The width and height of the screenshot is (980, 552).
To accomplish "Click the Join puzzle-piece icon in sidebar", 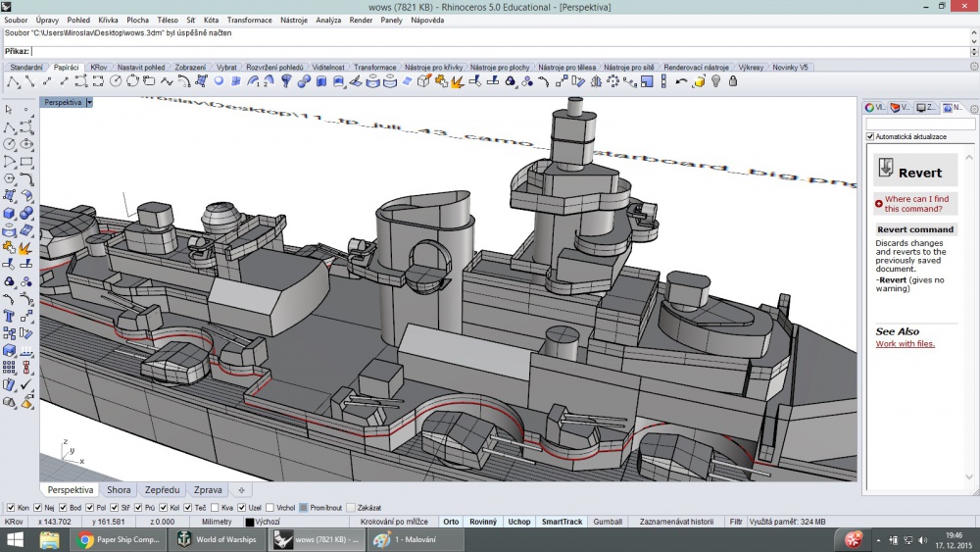I will click(x=10, y=248).
